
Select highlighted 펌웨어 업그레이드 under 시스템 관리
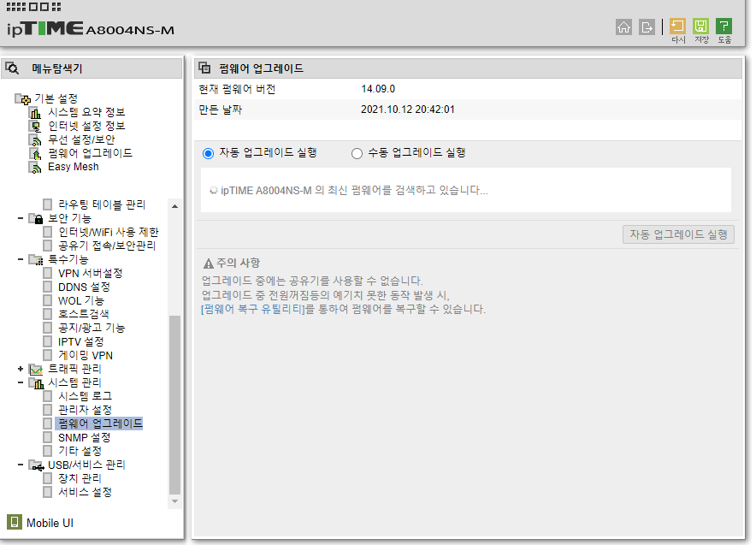pyautogui.click(x=99, y=424)
